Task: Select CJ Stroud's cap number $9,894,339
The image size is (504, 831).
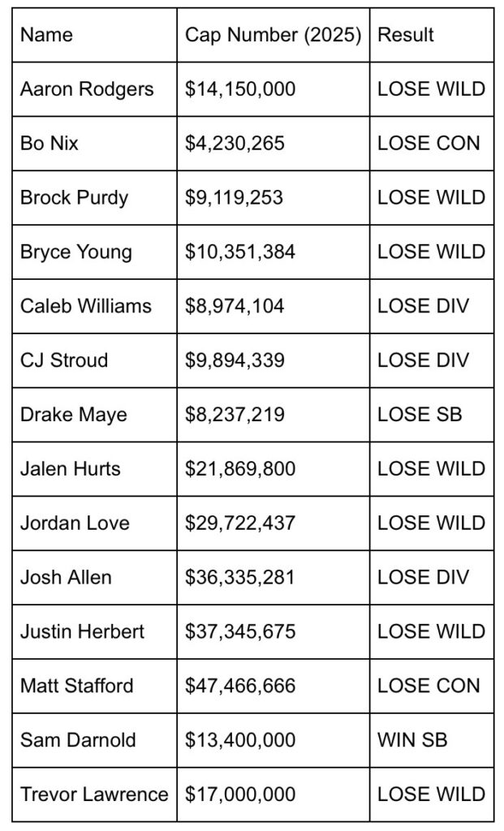Action: click(235, 360)
